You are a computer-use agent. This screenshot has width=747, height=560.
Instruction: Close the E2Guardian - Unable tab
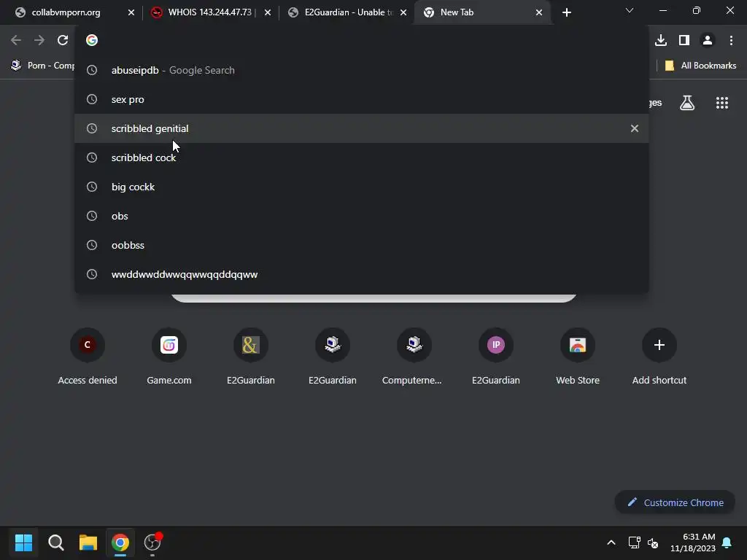coord(403,13)
